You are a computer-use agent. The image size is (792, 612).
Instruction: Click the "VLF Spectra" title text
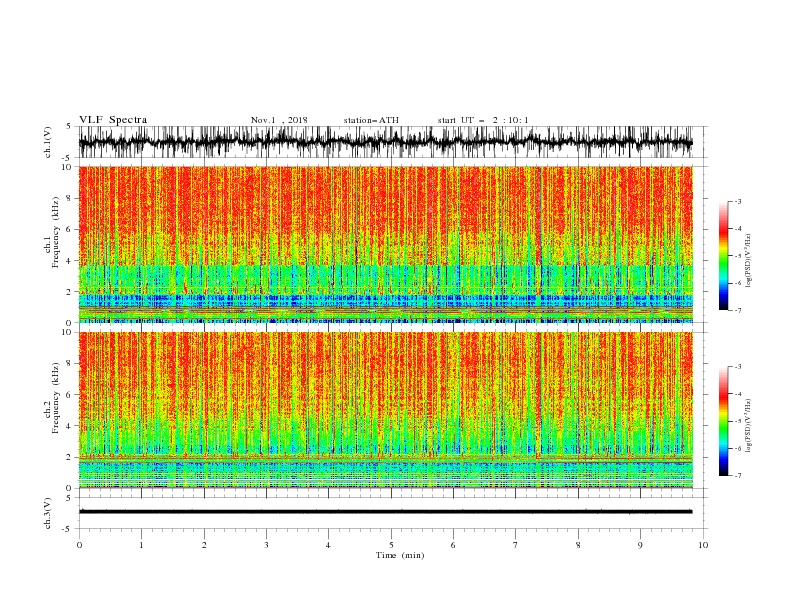pyautogui.click(x=113, y=120)
